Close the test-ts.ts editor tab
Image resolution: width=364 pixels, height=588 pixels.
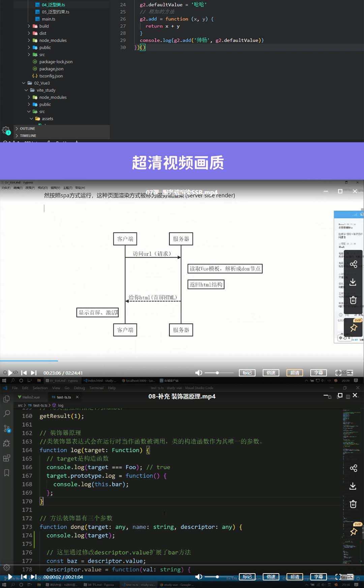click(77, 397)
